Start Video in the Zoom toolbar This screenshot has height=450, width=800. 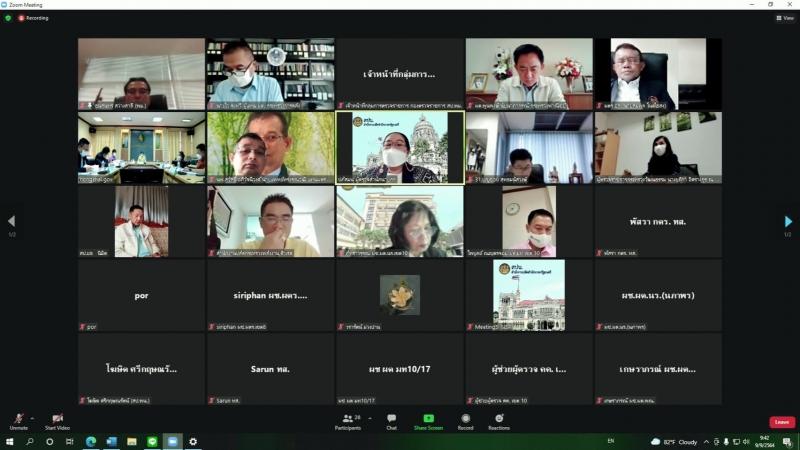(57, 422)
